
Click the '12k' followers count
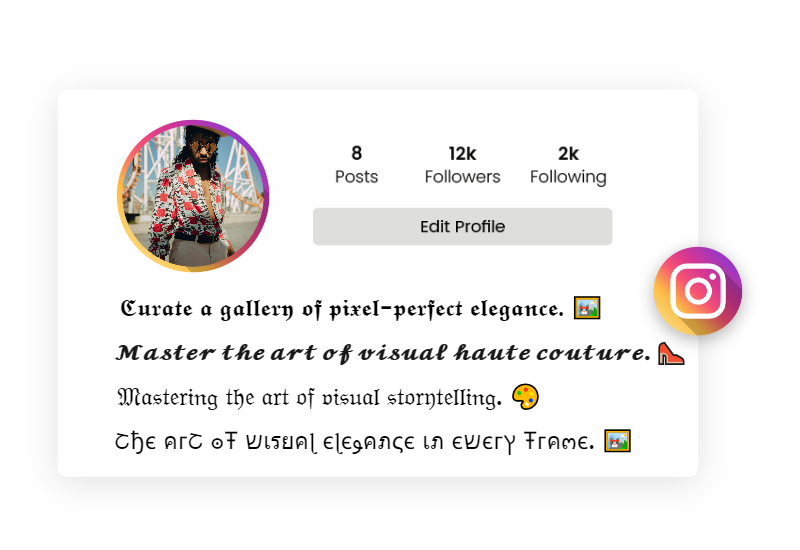[462, 153]
